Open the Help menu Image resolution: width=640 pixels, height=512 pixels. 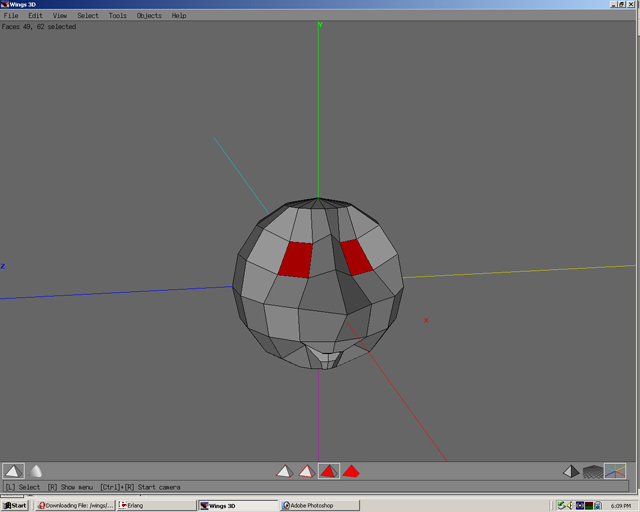pos(179,16)
